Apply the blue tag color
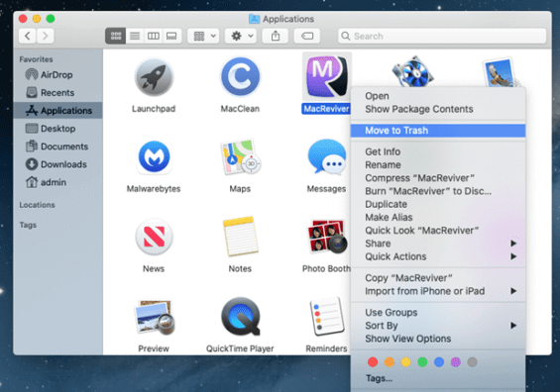The width and height of the screenshot is (560, 392). pyautogui.click(x=439, y=362)
